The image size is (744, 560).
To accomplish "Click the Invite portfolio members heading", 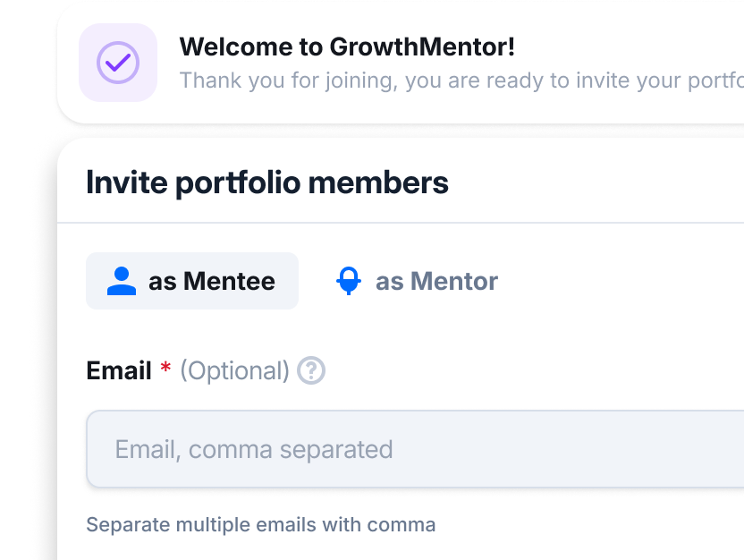I will (x=267, y=182).
